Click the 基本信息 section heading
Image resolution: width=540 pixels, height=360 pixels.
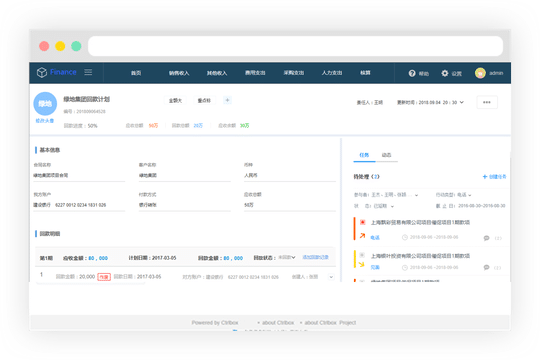click(50, 150)
